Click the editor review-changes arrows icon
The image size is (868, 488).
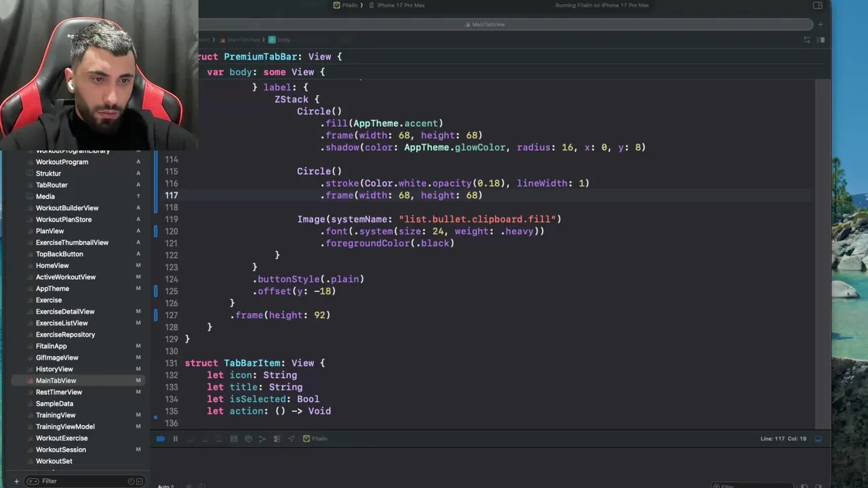(806, 40)
